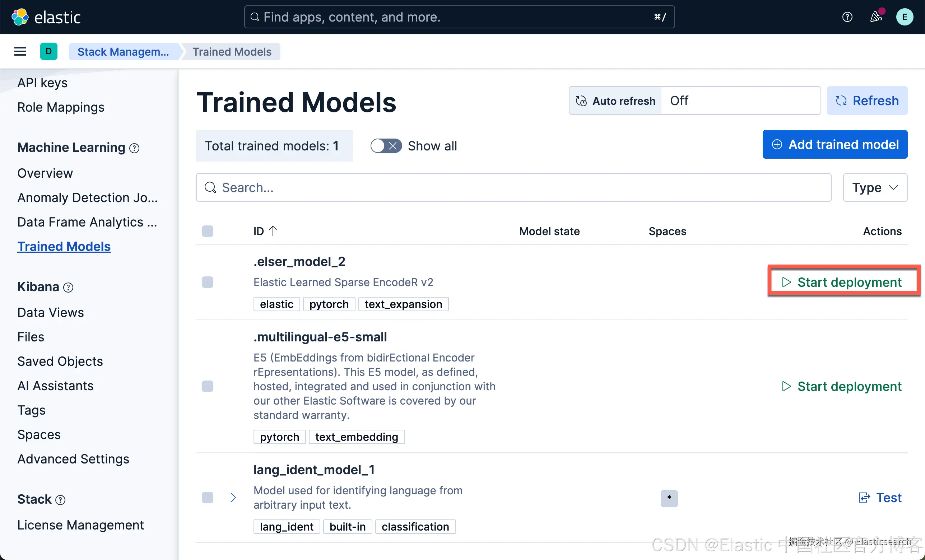This screenshot has width=925, height=560.
Task: Open the hamburger navigation menu
Action: click(20, 51)
